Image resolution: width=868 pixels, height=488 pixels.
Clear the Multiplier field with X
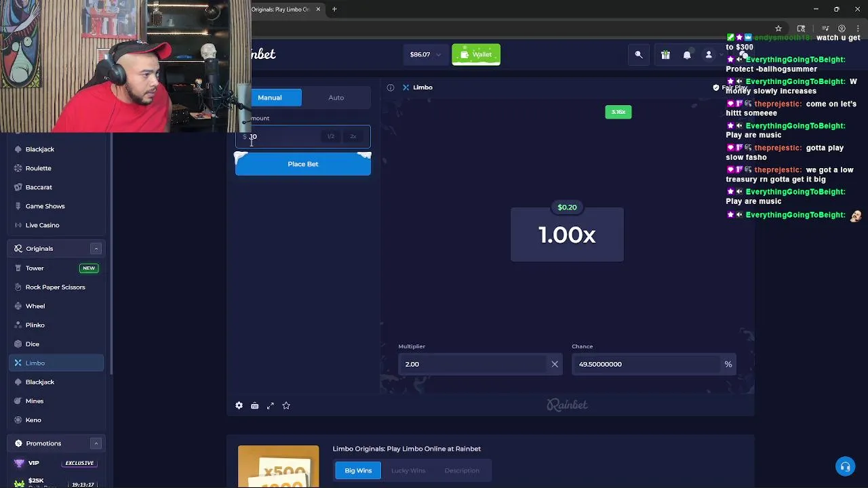coord(555,364)
